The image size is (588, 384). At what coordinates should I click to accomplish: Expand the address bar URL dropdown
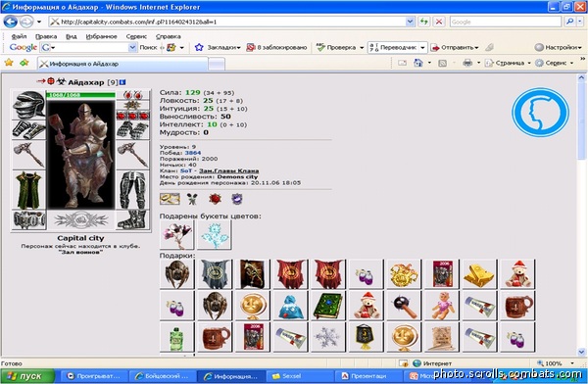pyautogui.click(x=411, y=22)
